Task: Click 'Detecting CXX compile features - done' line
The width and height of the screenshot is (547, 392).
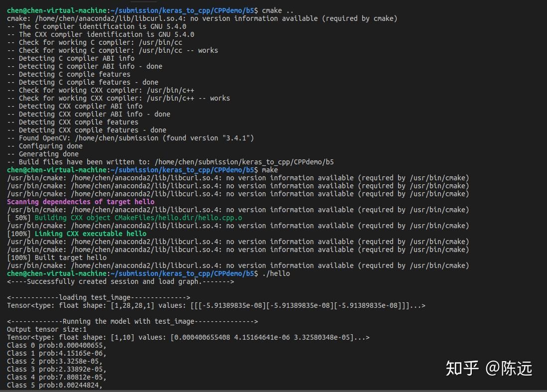Action: [87, 130]
